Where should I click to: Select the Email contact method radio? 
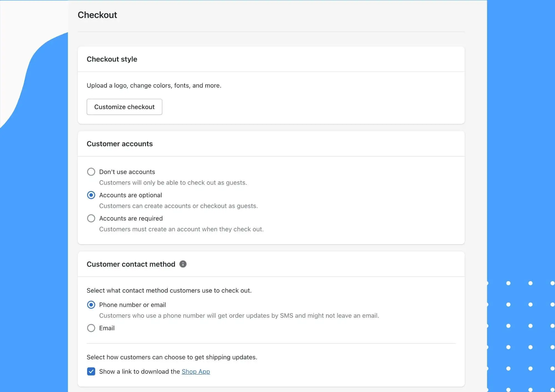coord(91,328)
